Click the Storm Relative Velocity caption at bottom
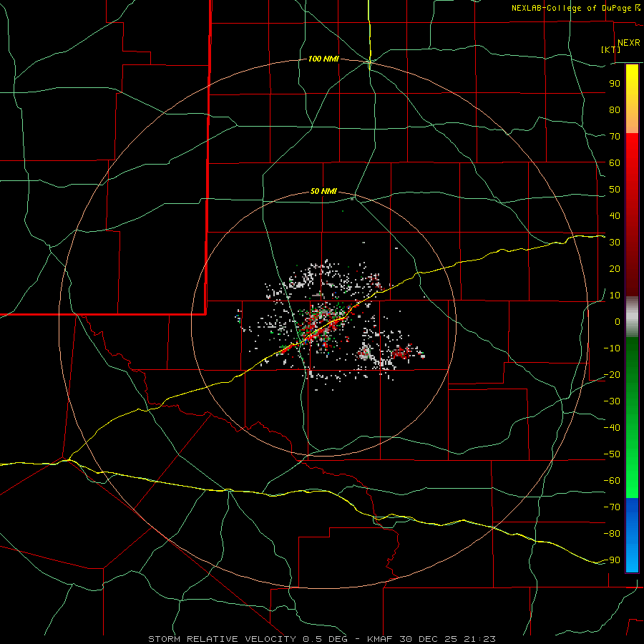The image size is (644, 644). (x=322, y=639)
